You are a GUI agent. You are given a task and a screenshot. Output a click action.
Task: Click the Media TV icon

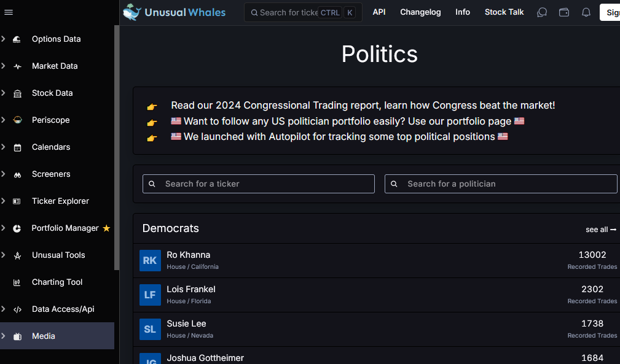[17, 336]
